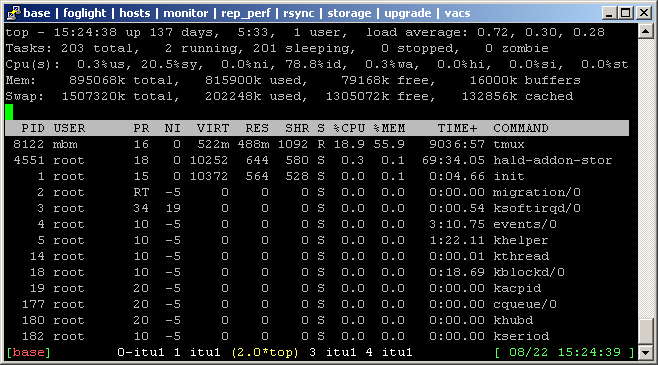Select the 2.0*top window in status bar

(x=265, y=352)
